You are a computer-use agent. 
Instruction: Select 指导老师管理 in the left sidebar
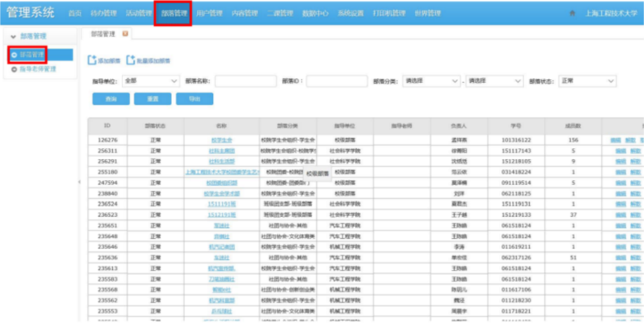pyautogui.click(x=37, y=69)
